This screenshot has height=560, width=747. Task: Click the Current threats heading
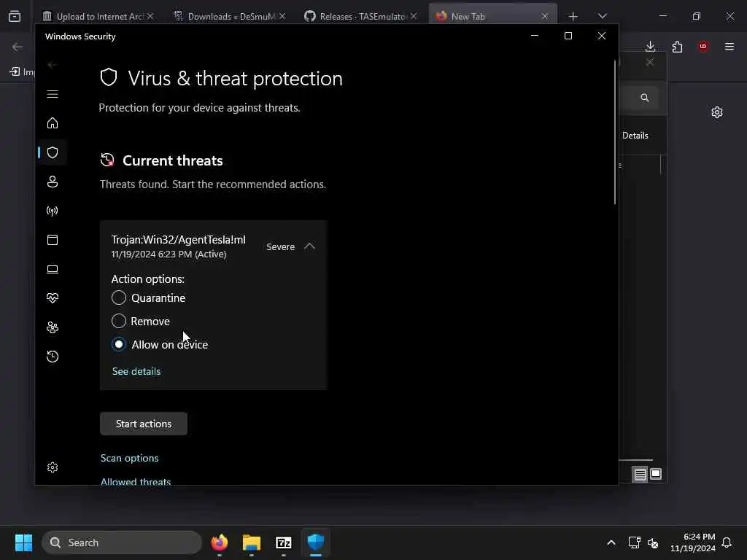pos(172,160)
